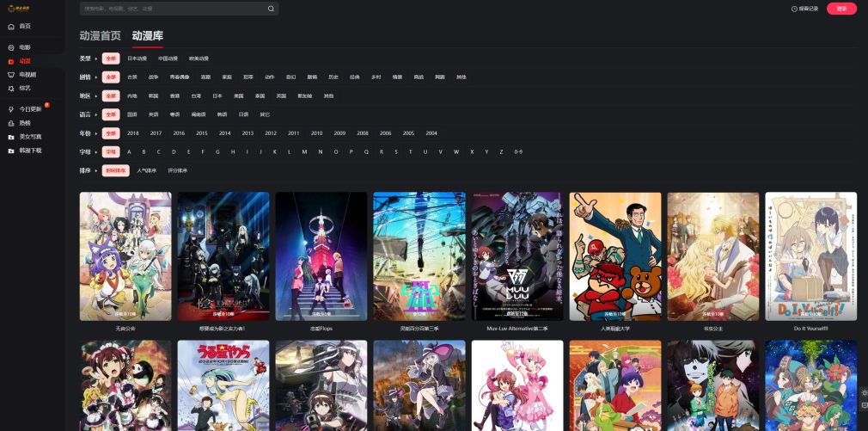This screenshot has height=431, width=868.
Task: Sort by 评分排序 rating
Action: (178, 170)
